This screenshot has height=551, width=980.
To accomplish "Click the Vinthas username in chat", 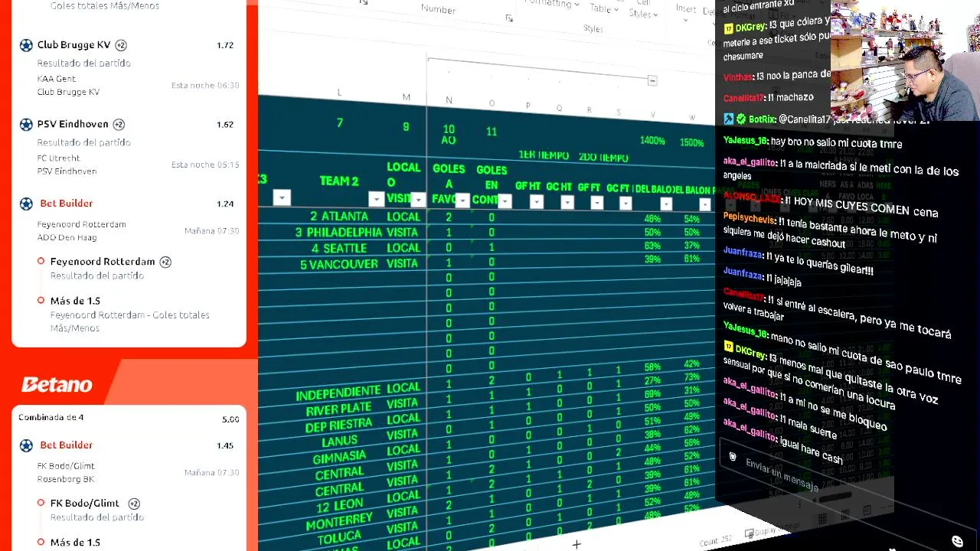I will [738, 77].
